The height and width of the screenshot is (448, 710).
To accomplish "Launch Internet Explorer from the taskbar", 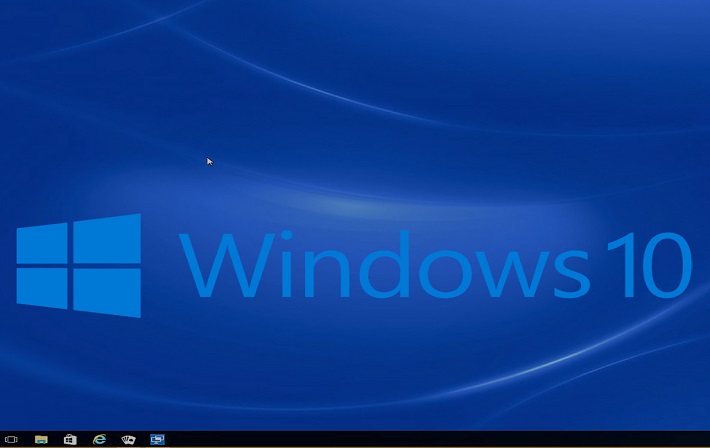I will 99,439.
